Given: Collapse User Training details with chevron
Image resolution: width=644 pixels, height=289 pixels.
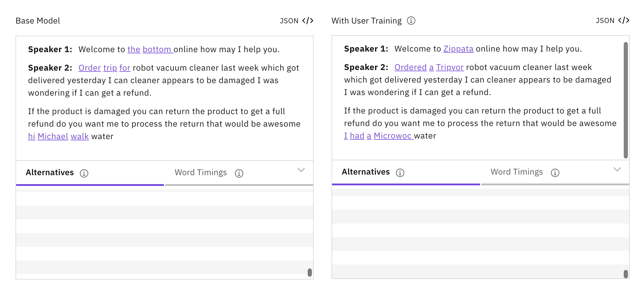Looking at the screenshot, I should pyautogui.click(x=617, y=169).
